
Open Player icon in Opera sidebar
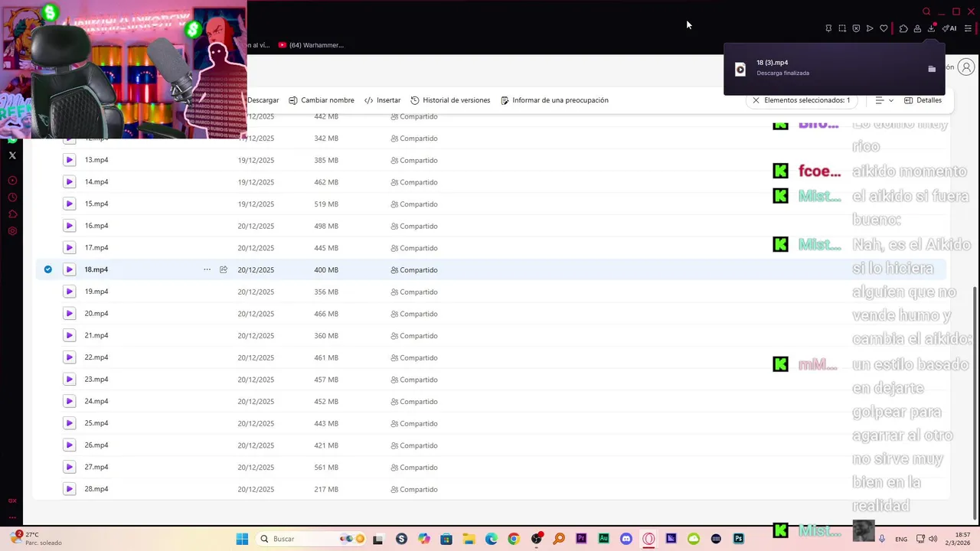[12, 181]
